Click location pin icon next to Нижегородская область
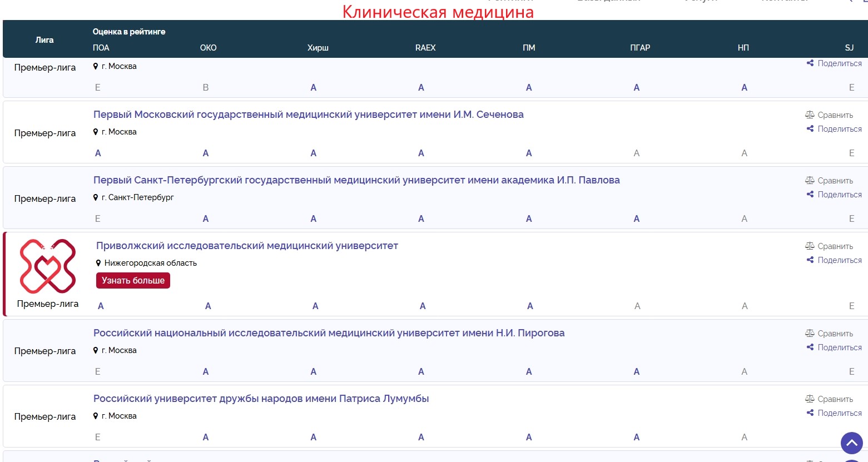 tap(98, 263)
